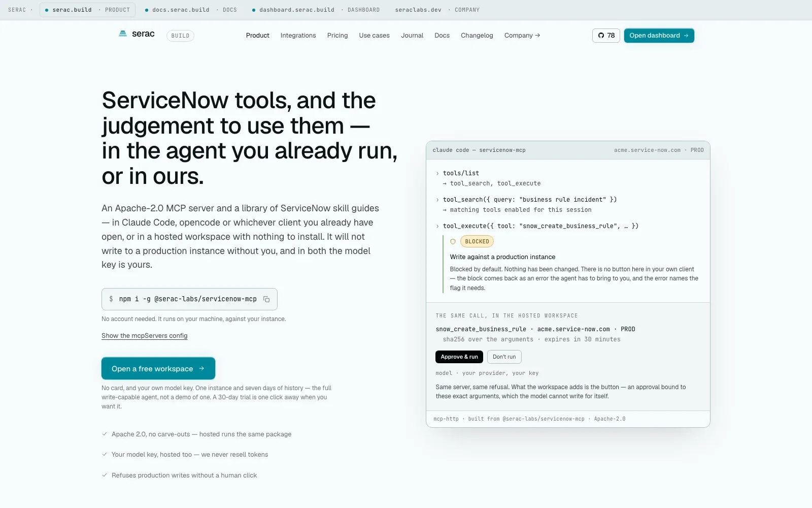Click the Open dashboard button
The height and width of the screenshot is (508, 812).
point(659,36)
